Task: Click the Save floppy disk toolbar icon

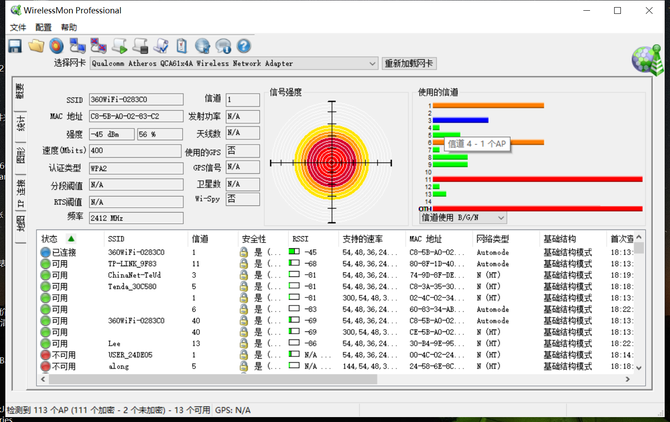Action: coord(17,46)
